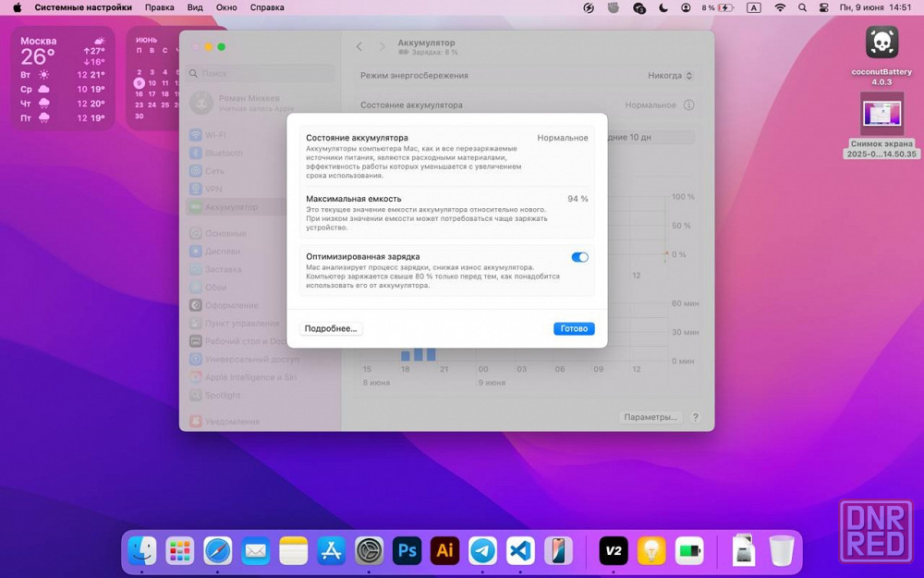Open Launchpad in the Dock

point(180,551)
